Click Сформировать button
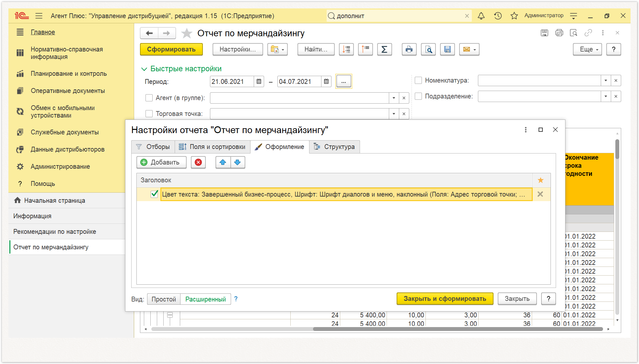Viewport: 639px width, 364px height. point(171,49)
